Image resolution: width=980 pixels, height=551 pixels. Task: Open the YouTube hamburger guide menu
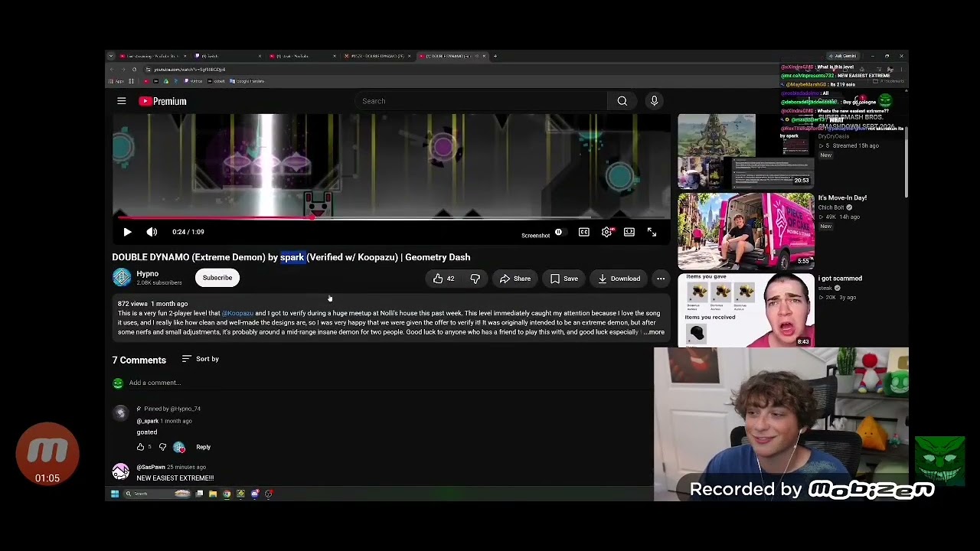point(121,101)
